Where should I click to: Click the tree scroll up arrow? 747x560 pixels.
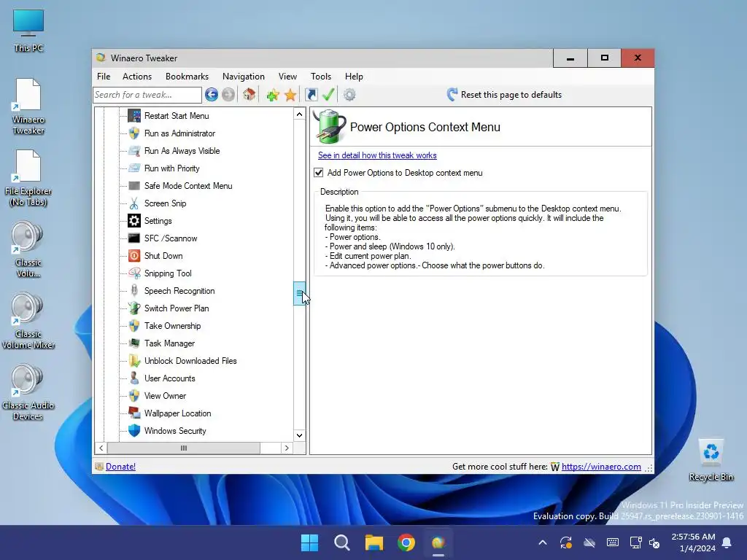[299, 114]
